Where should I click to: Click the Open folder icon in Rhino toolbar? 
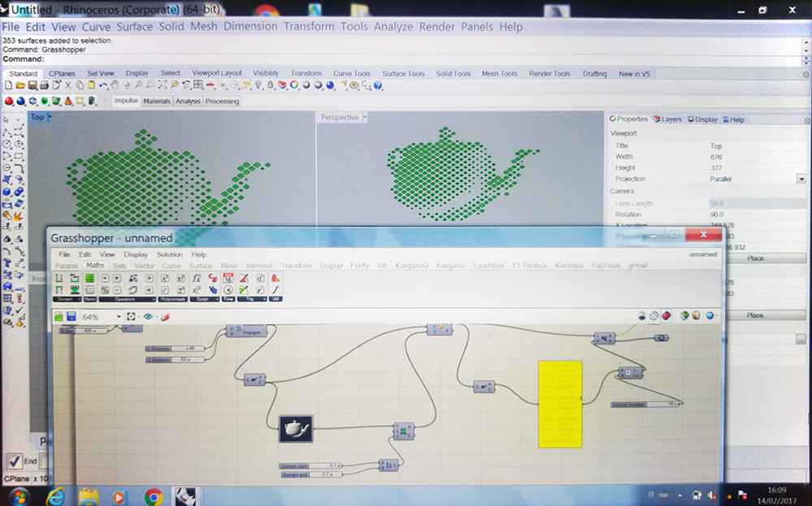[20, 85]
